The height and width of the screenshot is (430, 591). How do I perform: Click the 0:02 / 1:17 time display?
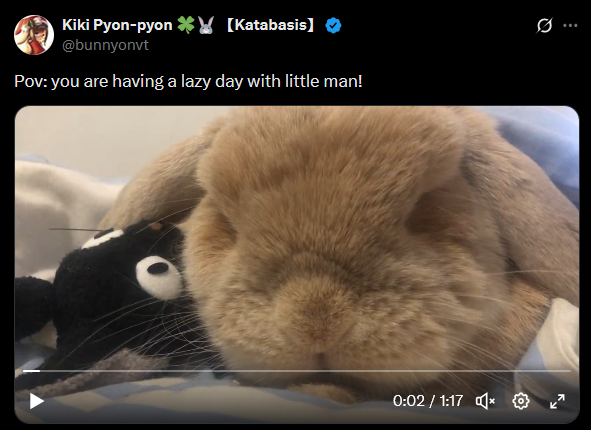428,401
